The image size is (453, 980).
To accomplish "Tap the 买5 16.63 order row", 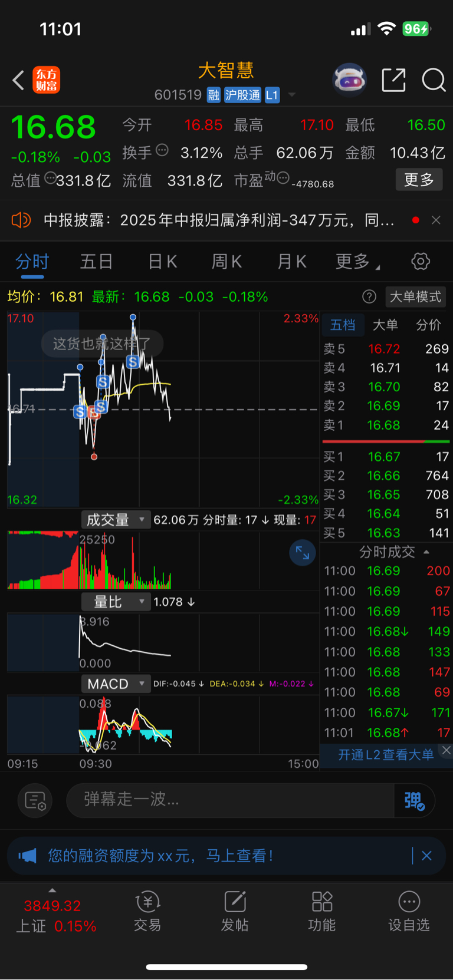I will coord(386,533).
